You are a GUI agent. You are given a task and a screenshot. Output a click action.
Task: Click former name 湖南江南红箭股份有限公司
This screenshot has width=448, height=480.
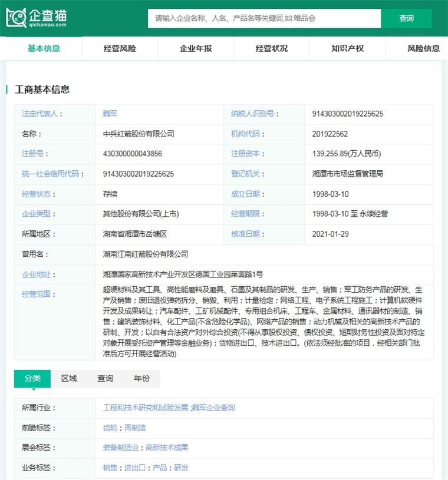click(146, 254)
